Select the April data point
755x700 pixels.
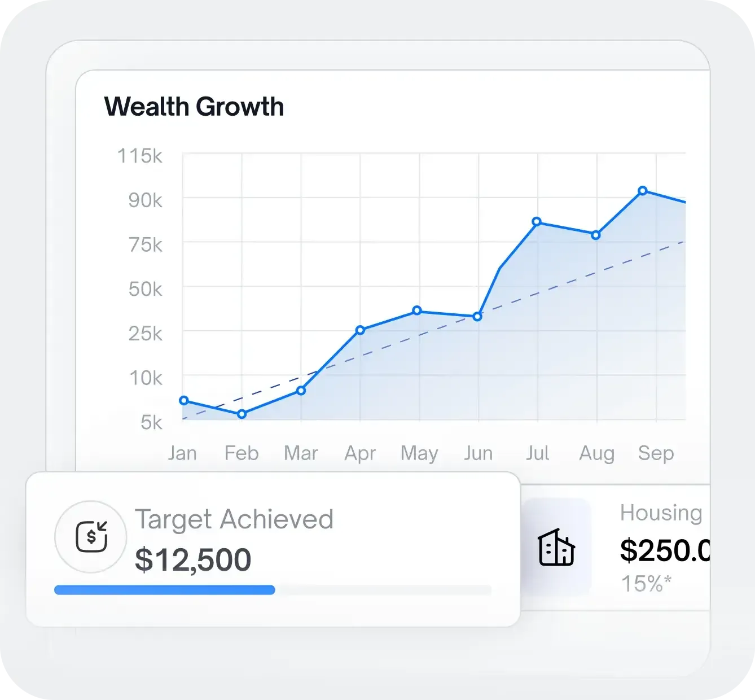coord(360,330)
